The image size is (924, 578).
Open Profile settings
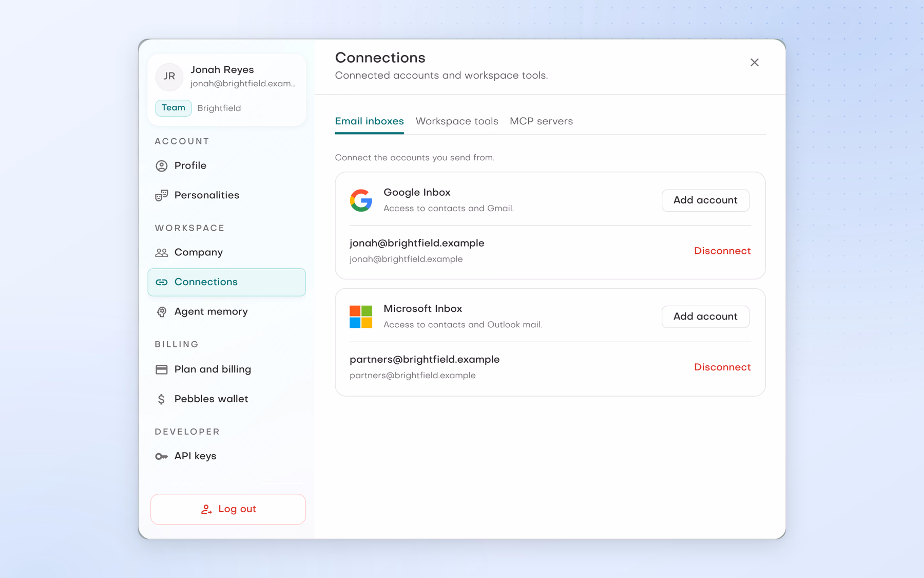pos(227,166)
